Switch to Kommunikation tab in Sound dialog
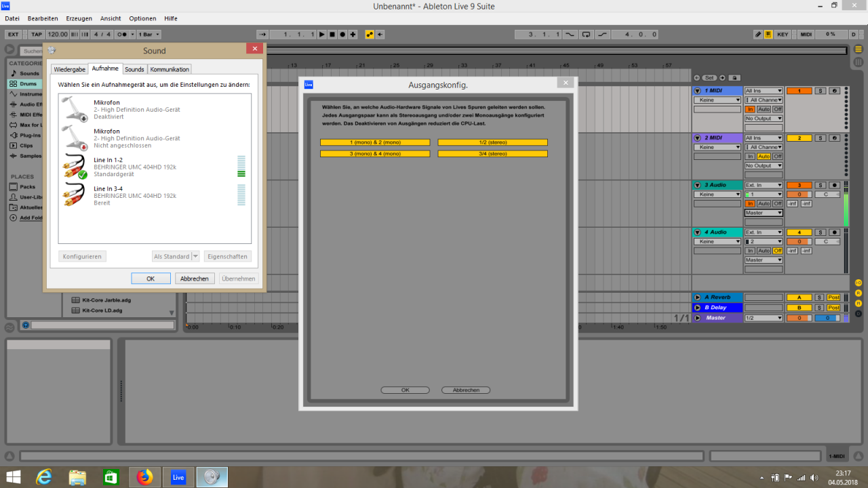 [170, 69]
